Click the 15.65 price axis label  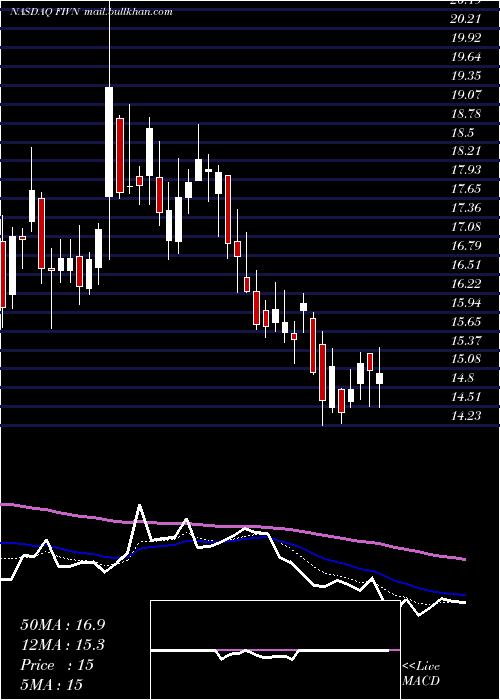pos(466,321)
